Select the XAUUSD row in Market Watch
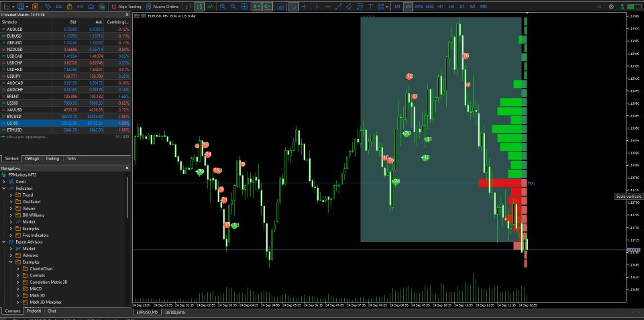This screenshot has width=644, height=320. pyautogui.click(x=65, y=109)
